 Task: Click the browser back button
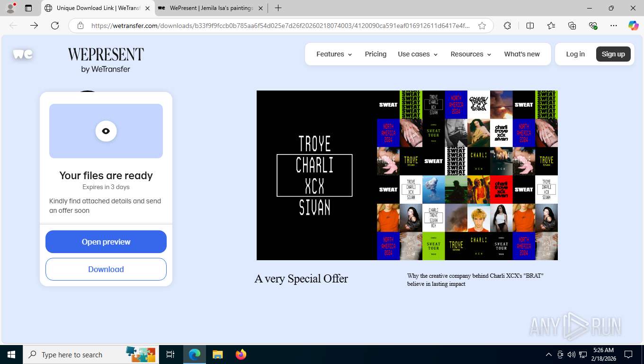coord(13,26)
